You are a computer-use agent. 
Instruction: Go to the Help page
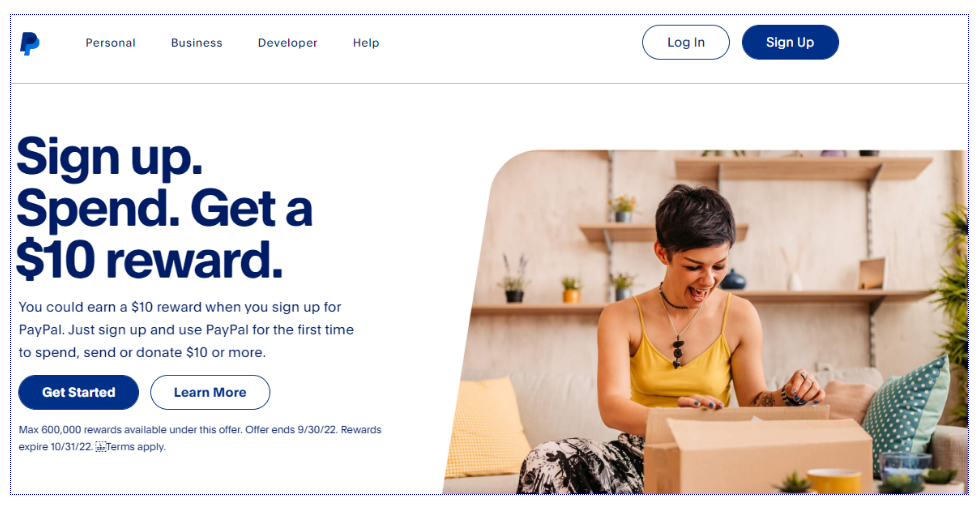[366, 43]
